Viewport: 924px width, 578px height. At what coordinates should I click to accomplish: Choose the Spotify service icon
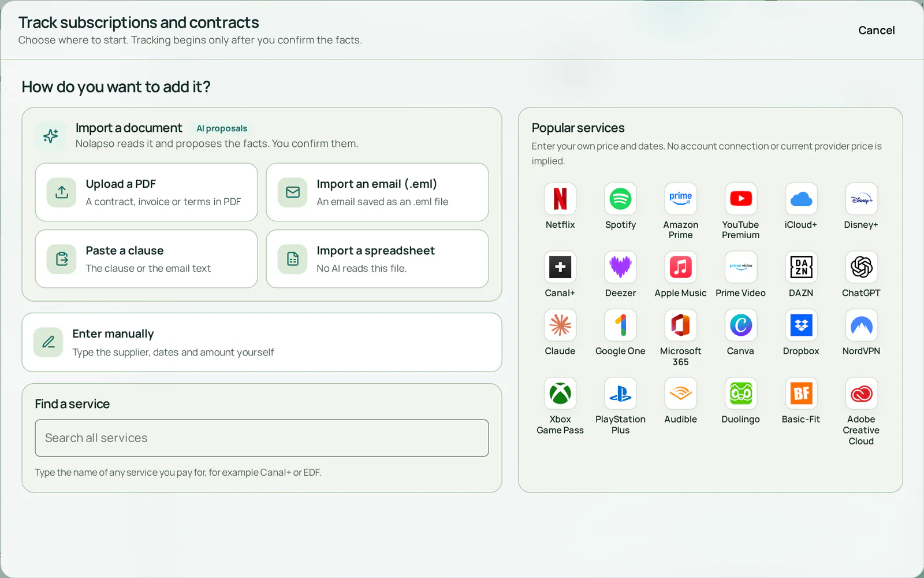coord(620,199)
